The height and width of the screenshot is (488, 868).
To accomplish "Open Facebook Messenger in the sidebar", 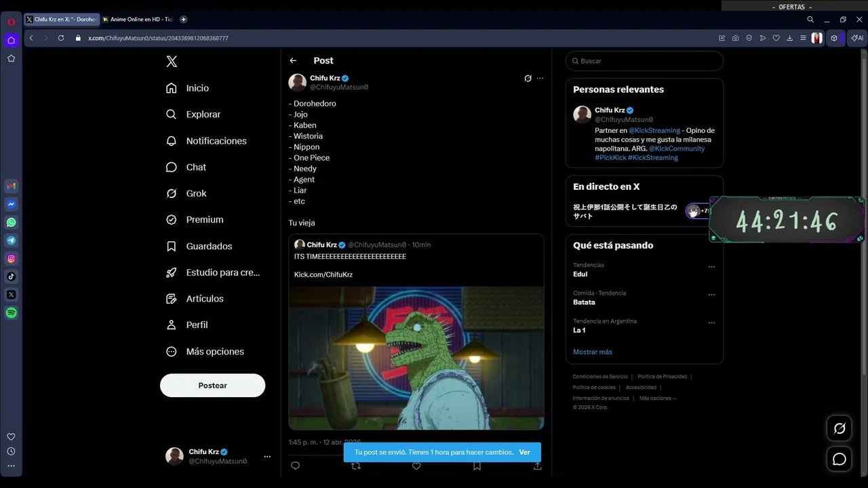I will (x=11, y=204).
